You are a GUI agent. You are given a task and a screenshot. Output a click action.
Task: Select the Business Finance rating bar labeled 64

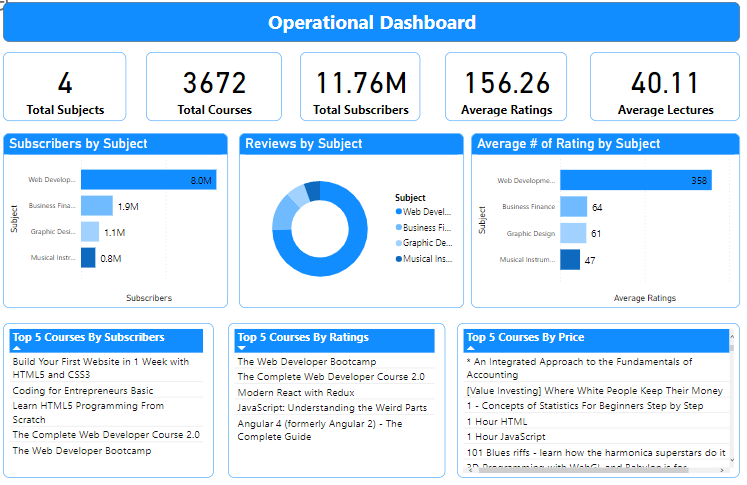(574, 207)
